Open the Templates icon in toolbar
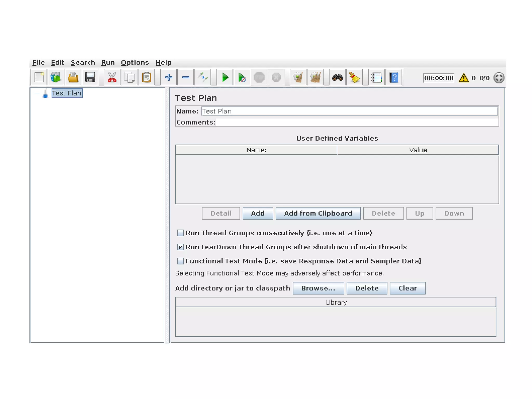Screen dimensions: 532x399 tap(56, 77)
